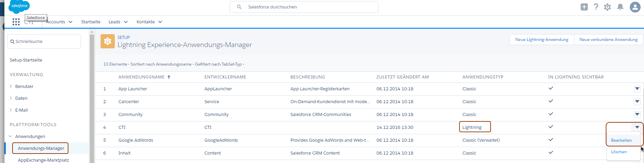Sort by Entwicklername column header
Image resolution: width=644 pixels, height=163 pixels.
point(225,77)
